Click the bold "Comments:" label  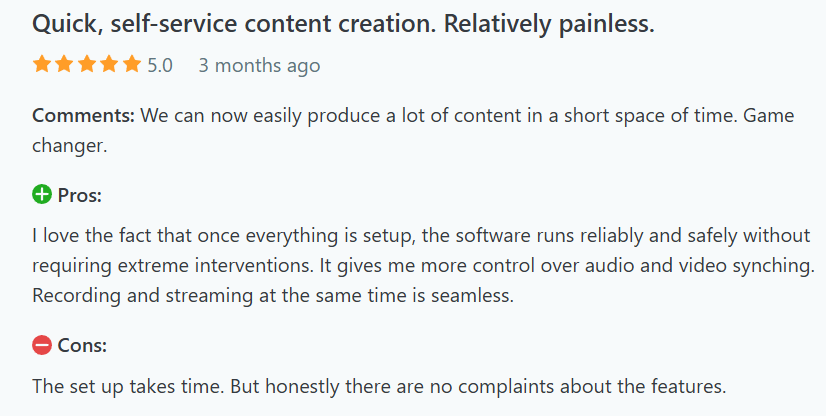coord(84,115)
